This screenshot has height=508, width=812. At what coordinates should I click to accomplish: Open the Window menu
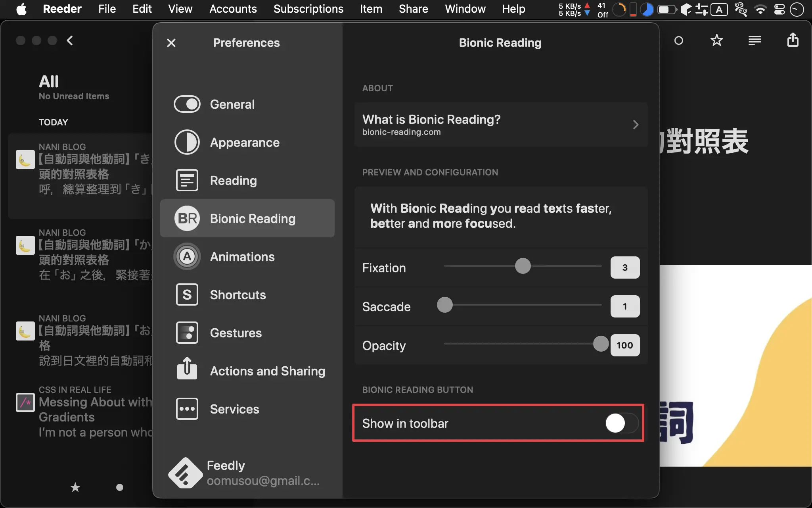pyautogui.click(x=465, y=9)
